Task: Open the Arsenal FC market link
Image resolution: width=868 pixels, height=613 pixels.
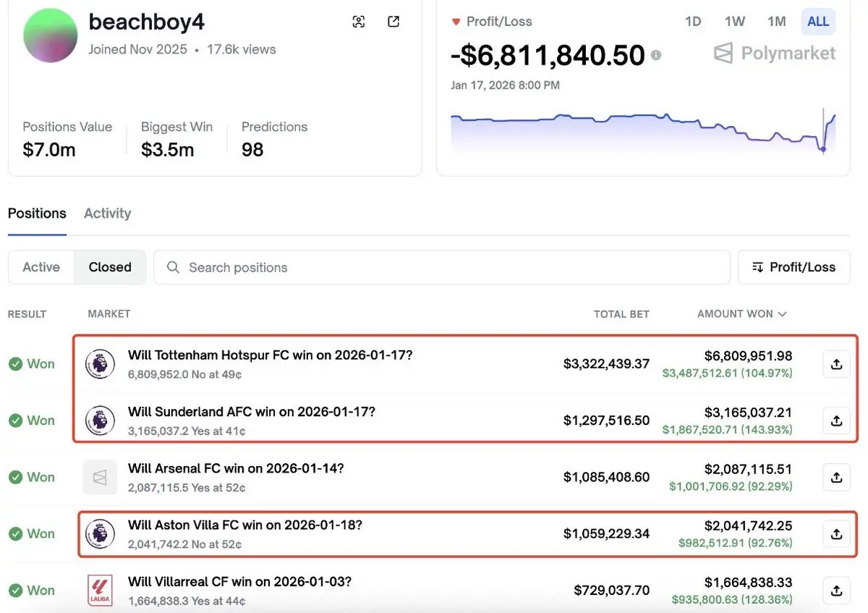Action: tap(236, 468)
